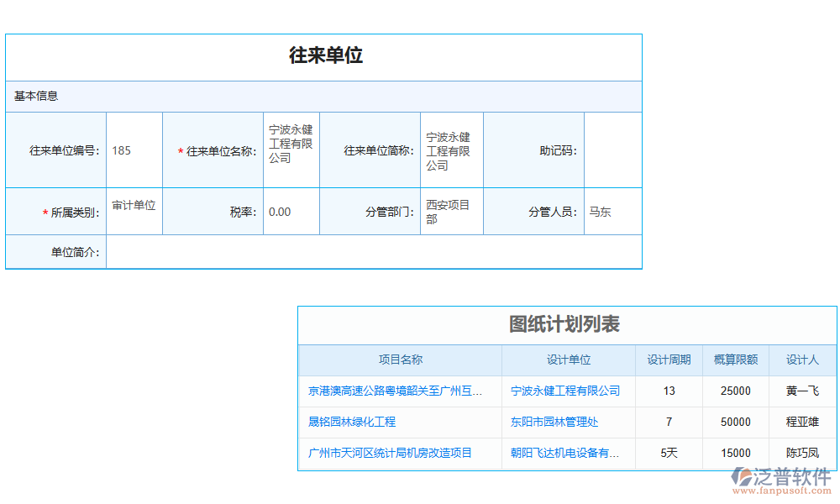Click the 单位简介 label
The height and width of the screenshot is (504, 840).
pyautogui.click(x=75, y=253)
